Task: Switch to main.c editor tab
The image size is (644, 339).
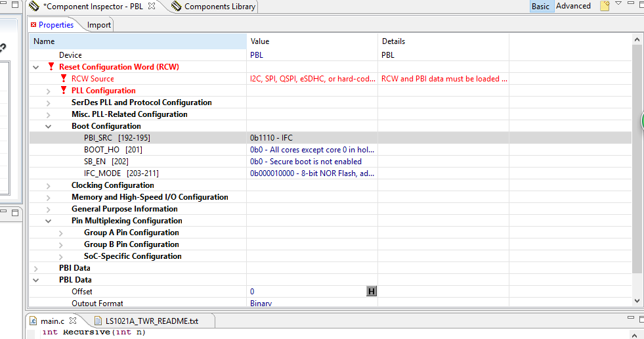Action: [53, 321]
